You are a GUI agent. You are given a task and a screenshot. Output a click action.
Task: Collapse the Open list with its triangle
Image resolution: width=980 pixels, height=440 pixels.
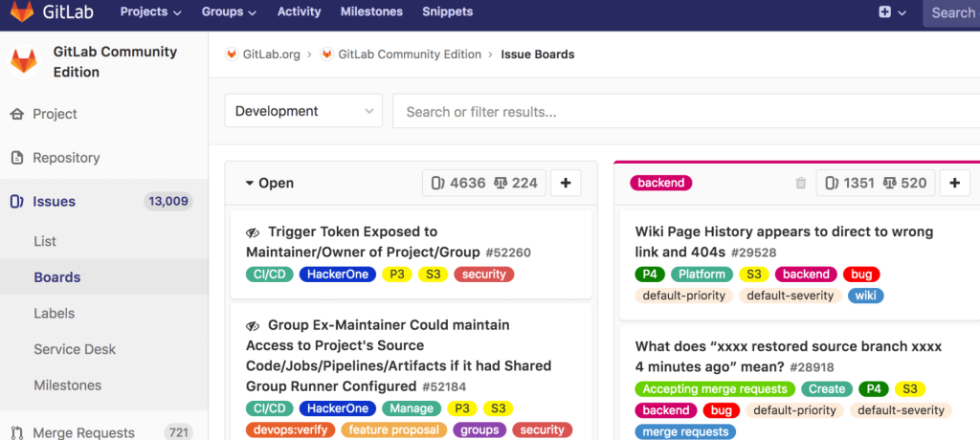point(250,184)
